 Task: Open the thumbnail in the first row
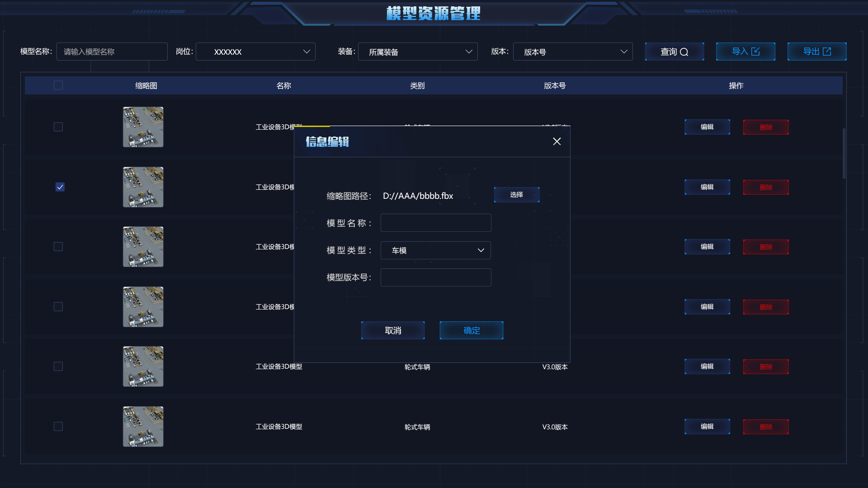click(x=143, y=127)
